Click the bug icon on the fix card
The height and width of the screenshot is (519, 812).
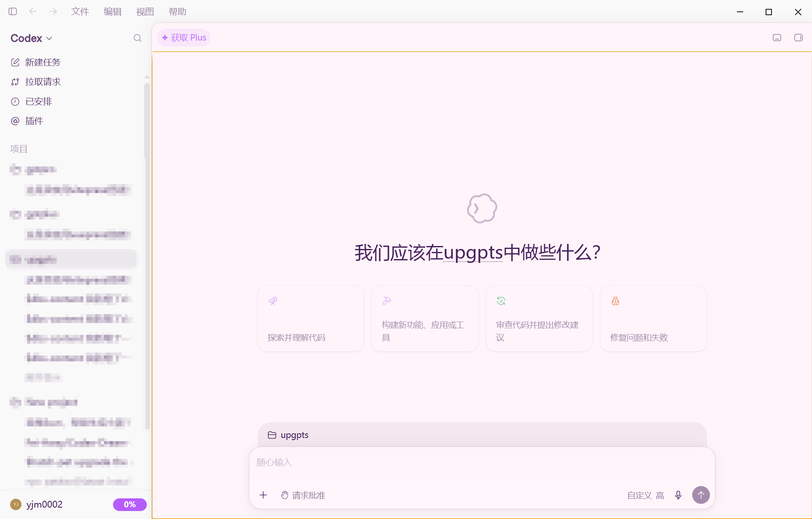pyautogui.click(x=615, y=301)
